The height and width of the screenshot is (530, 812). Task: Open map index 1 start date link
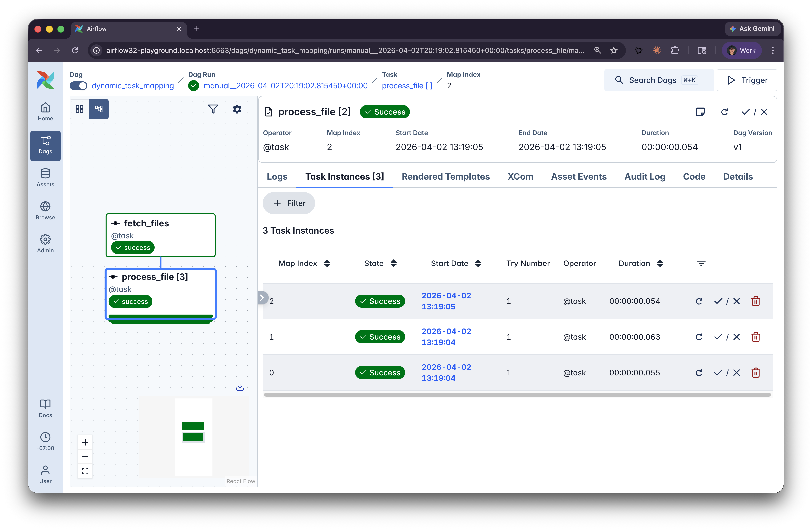tap(446, 337)
